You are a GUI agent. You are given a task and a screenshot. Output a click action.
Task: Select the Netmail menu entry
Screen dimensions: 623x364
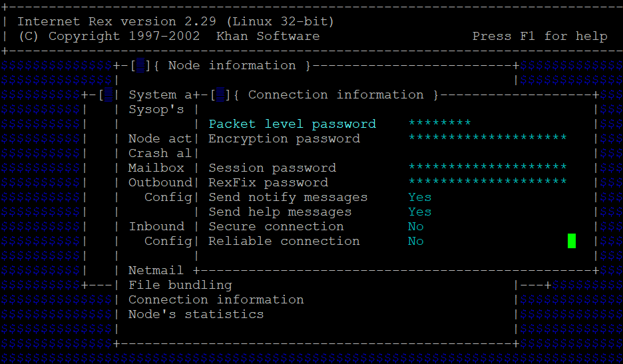pos(156,270)
